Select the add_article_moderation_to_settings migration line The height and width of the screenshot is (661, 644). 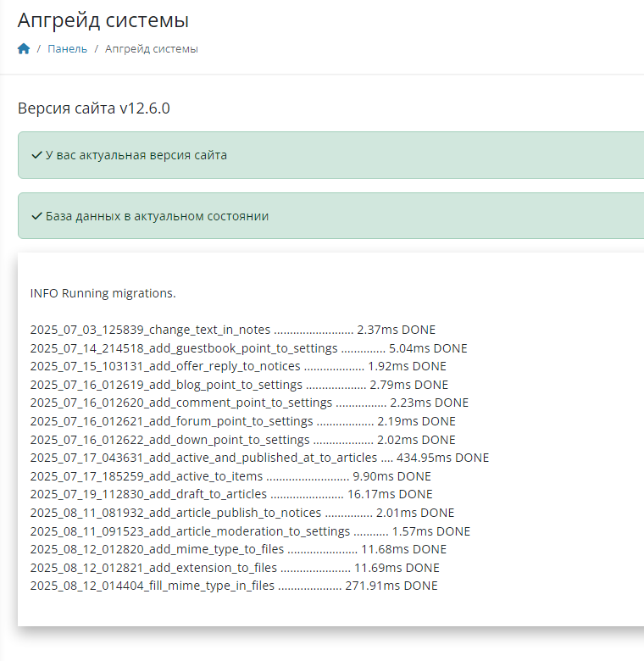250,531
